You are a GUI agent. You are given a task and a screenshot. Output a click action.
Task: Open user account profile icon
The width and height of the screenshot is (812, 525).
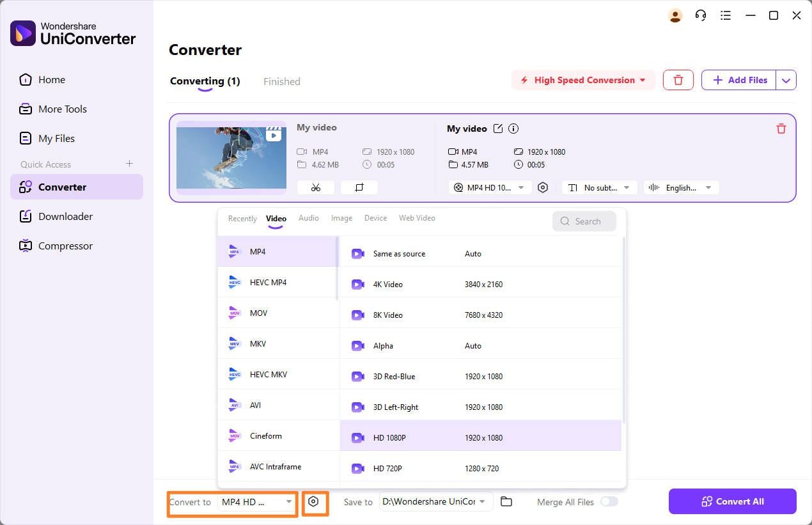[675, 16]
